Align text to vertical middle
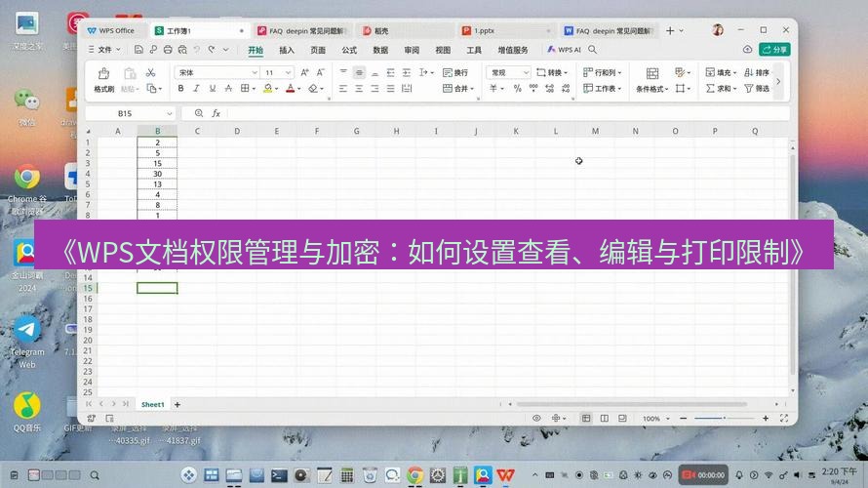The height and width of the screenshot is (488, 868). click(359, 72)
